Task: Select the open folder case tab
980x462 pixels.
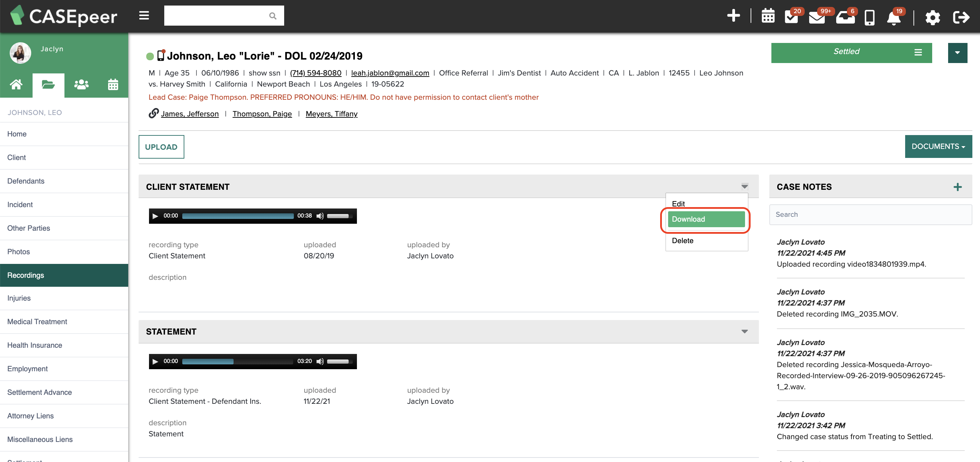Action: 48,85
